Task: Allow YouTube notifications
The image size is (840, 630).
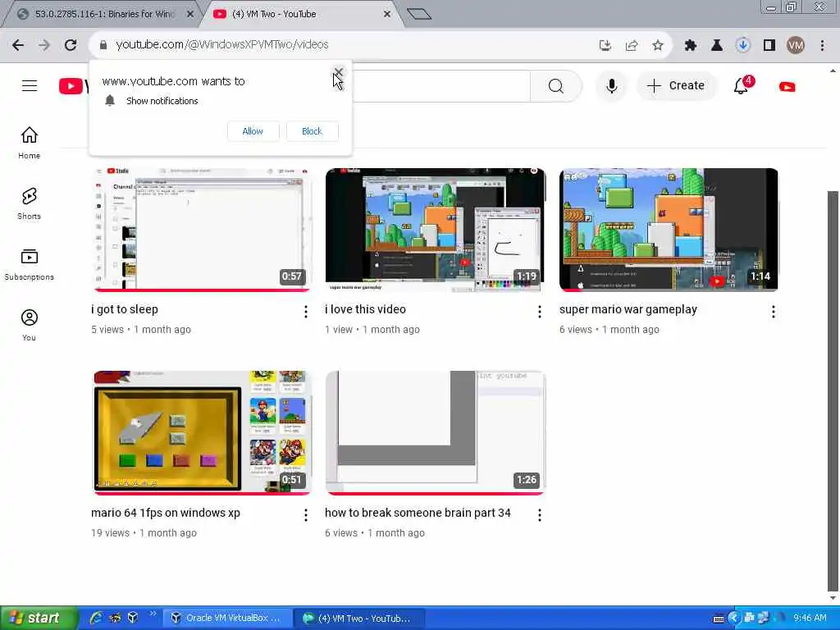Action: pos(253,131)
